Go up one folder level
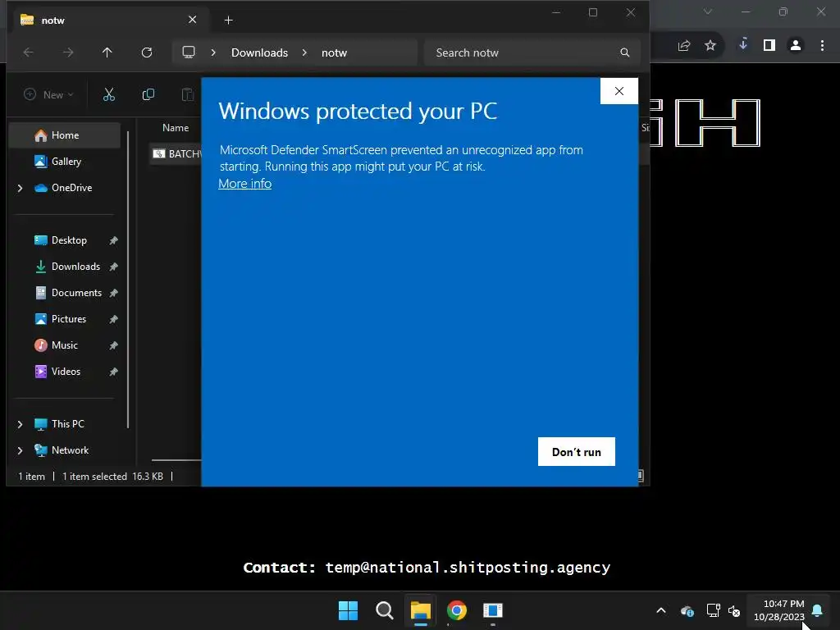Image resolution: width=840 pixels, height=630 pixels. coord(107,52)
